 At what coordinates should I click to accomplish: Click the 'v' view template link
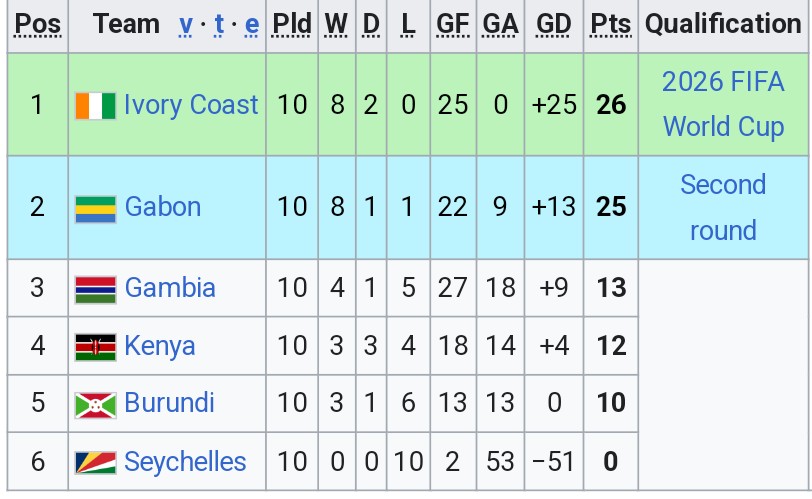[x=187, y=24]
